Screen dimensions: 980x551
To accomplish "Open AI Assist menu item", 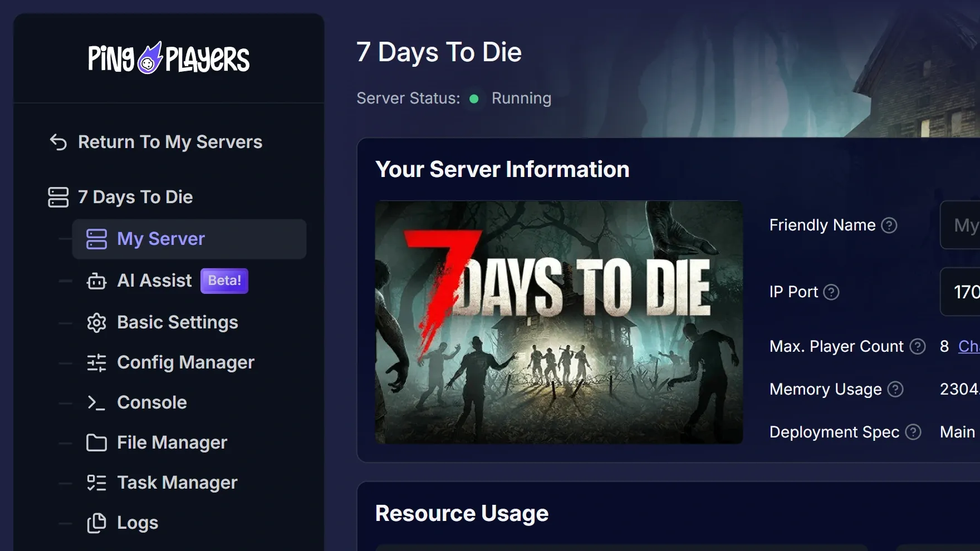I will pos(154,281).
